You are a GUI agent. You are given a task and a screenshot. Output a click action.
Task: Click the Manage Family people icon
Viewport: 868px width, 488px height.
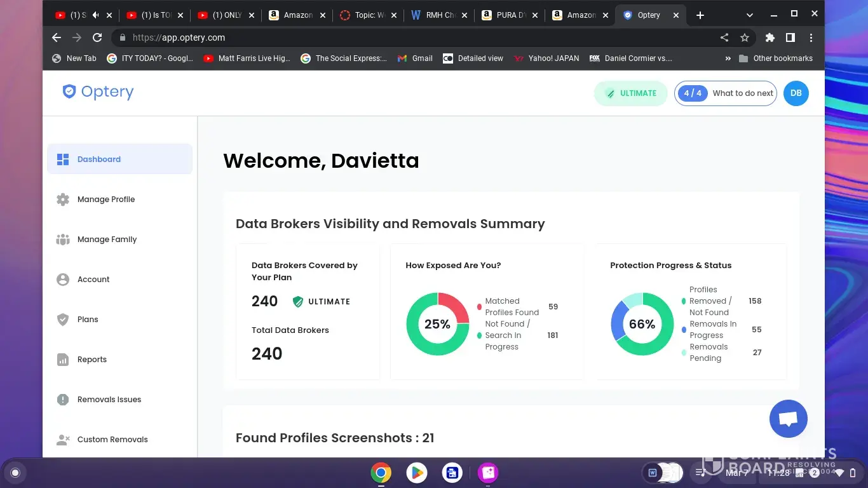[63, 240]
